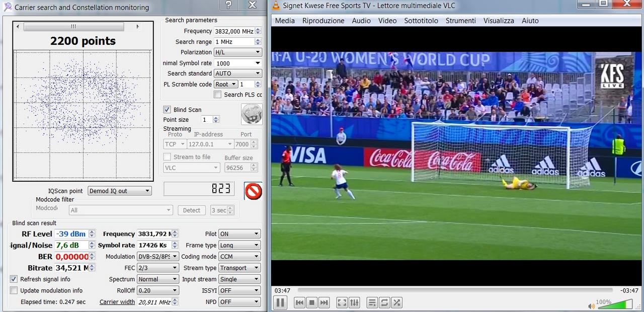
Task: Open the RollOff 0.20 dropdown
Action: pyautogui.click(x=158, y=290)
